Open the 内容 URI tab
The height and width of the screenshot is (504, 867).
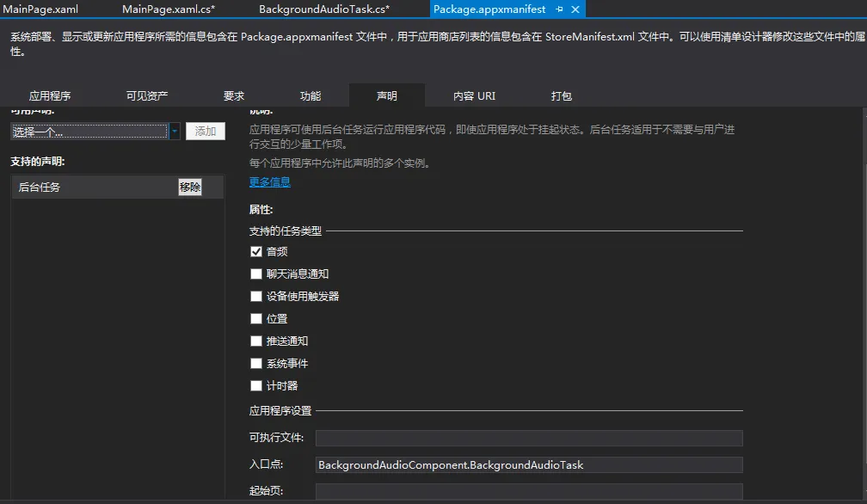[475, 96]
